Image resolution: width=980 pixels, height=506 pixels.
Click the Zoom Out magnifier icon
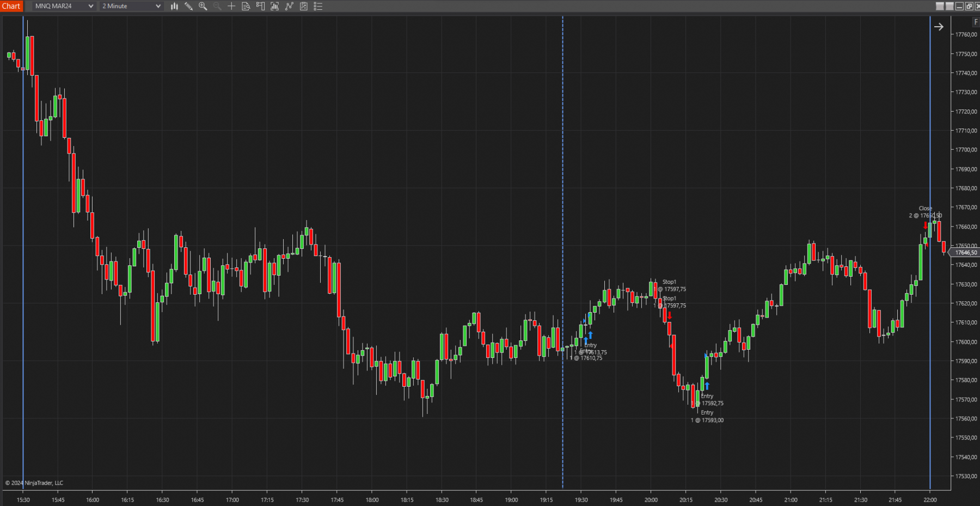point(217,6)
